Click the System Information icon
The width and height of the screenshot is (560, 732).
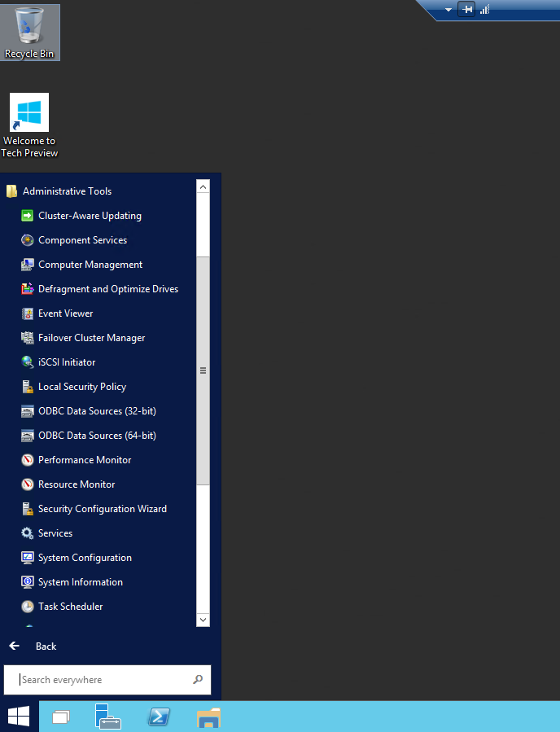click(28, 582)
